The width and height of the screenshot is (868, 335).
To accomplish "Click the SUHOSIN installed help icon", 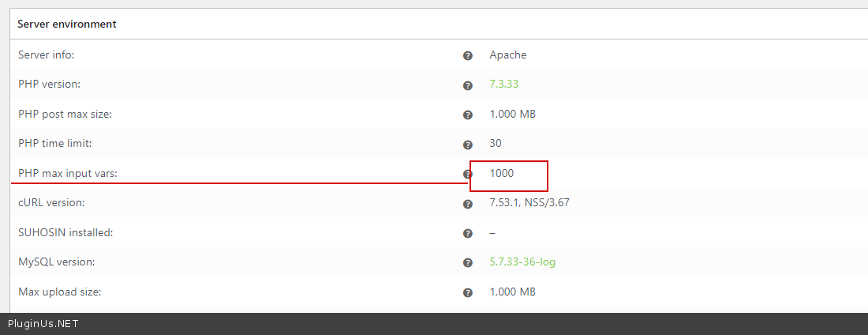I will click(468, 233).
